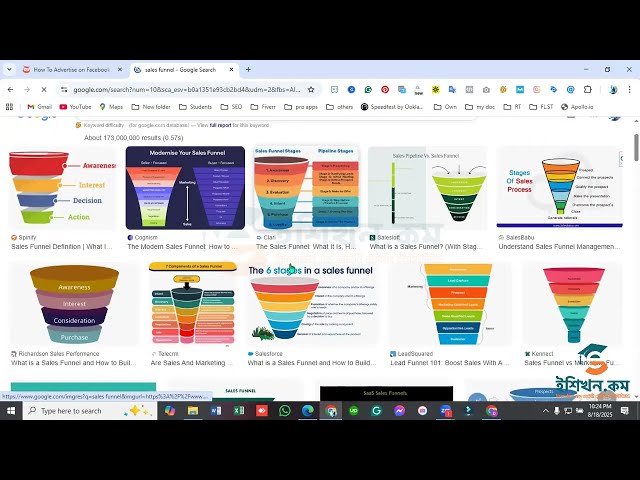Click 'The Modern Sales Funnel: How to...' title
640x480 pixels.
[182, 247]
